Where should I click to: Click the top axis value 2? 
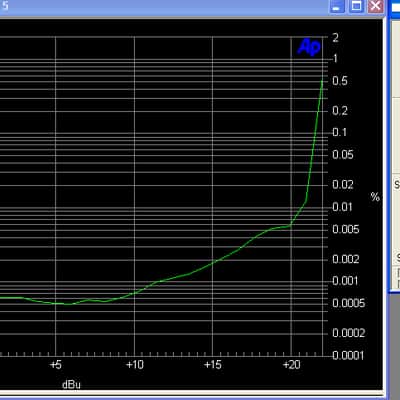tap(335, 38)
